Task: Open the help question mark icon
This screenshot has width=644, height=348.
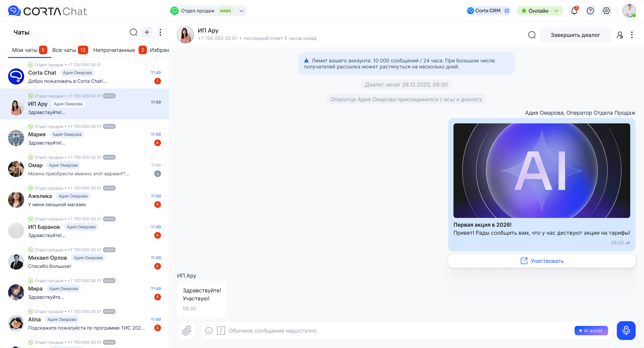Action: 590,11
